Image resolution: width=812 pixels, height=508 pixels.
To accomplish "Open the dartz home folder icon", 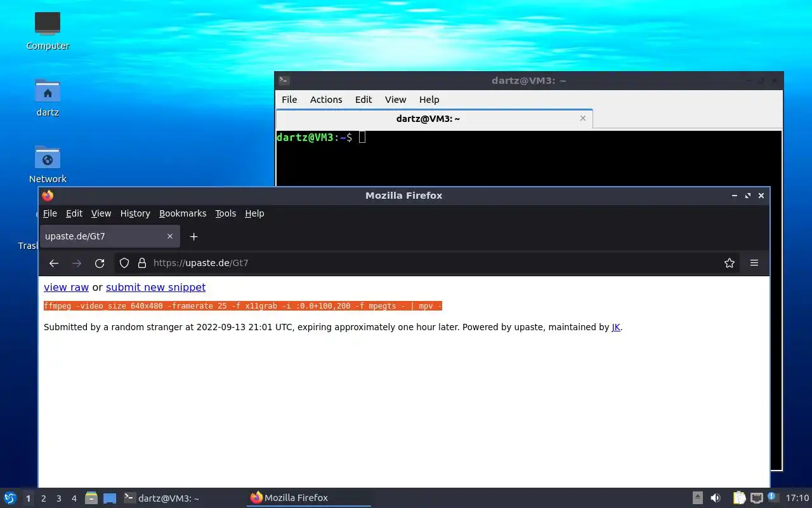I will click(48, 97).
